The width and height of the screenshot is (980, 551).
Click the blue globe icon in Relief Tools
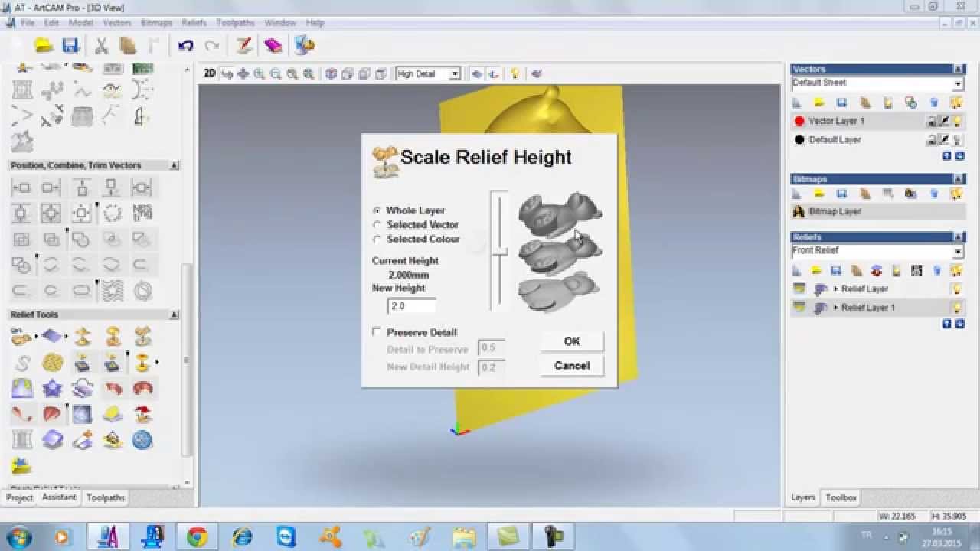[142, 439]
